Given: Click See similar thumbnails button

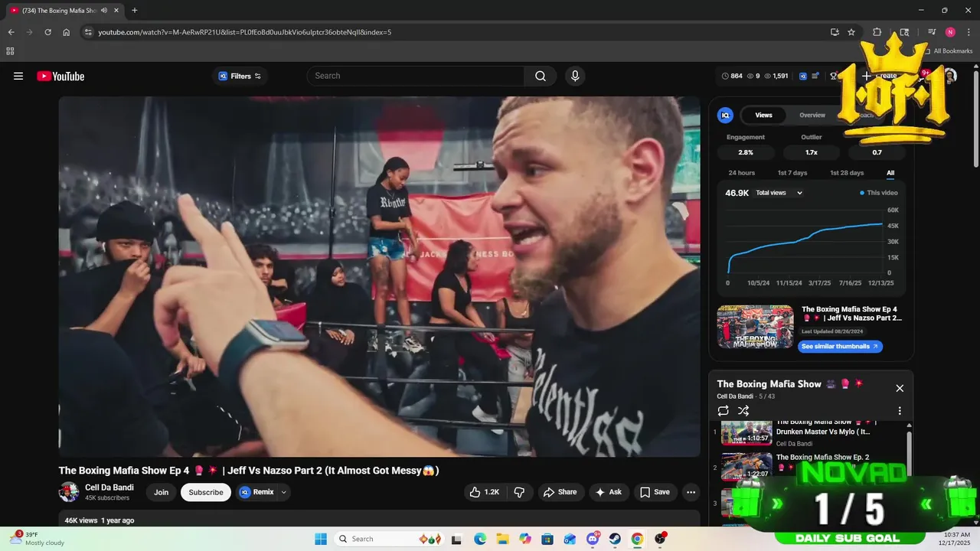Looking at the screenshot, I should coord(840,347).
